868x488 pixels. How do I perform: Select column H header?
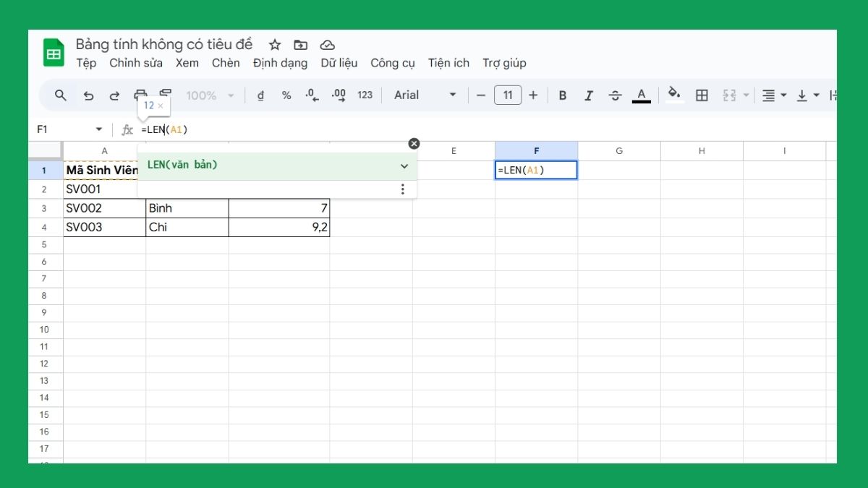[702, 150]
